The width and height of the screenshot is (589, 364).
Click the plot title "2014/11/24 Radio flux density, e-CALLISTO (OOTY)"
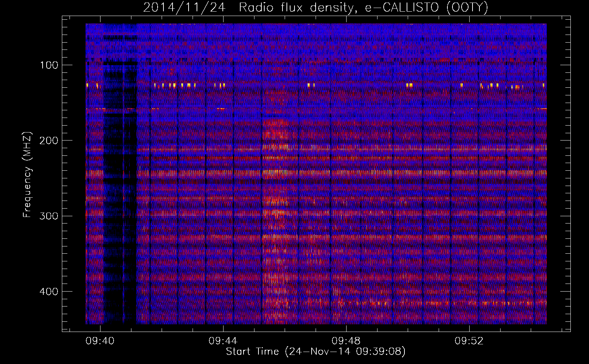[315, 7]
